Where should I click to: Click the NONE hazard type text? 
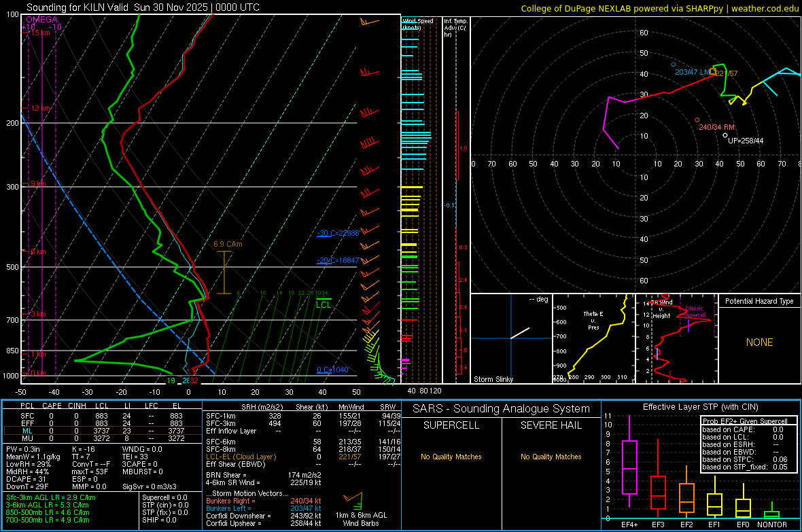pyautogui.click(x=760, y=342)
